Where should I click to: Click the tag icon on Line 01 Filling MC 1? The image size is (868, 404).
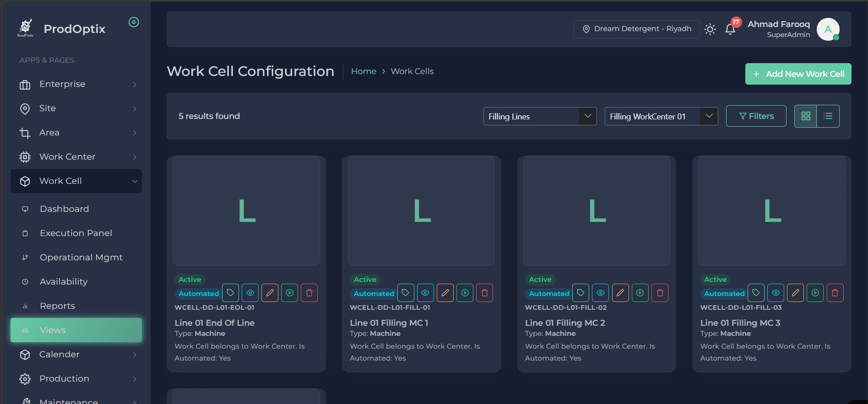(x=406, y=293)
